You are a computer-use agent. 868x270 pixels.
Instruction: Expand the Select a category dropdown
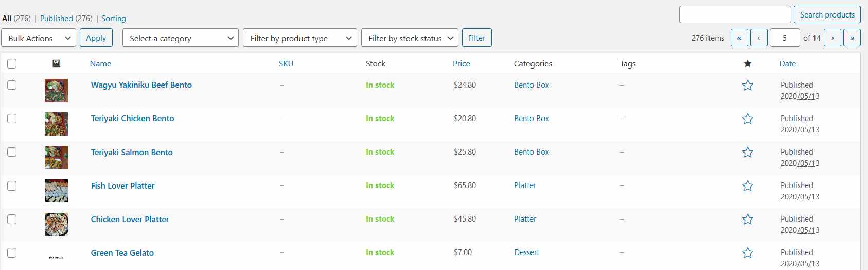(x=180, y=38)
